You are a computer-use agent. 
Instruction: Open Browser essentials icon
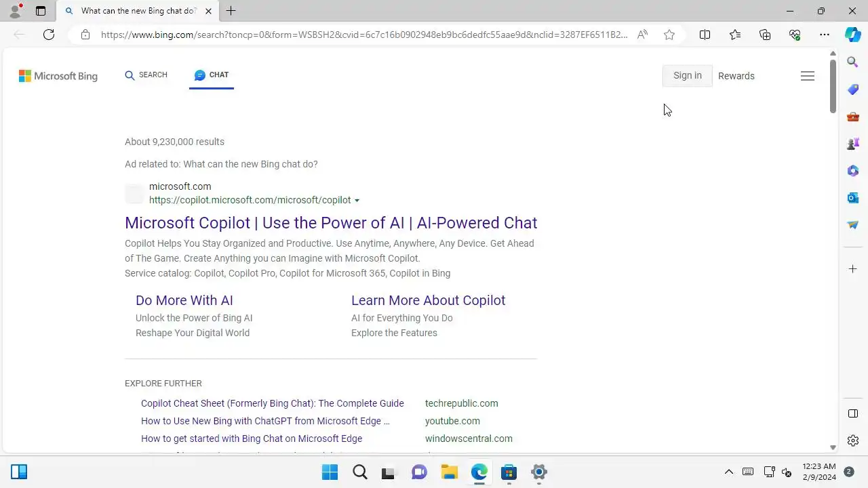point(795,35)
